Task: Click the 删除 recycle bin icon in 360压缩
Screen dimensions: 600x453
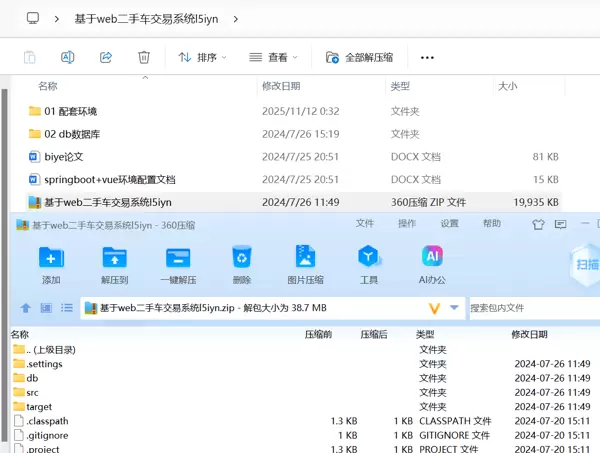Action: (x=241, y=258)
